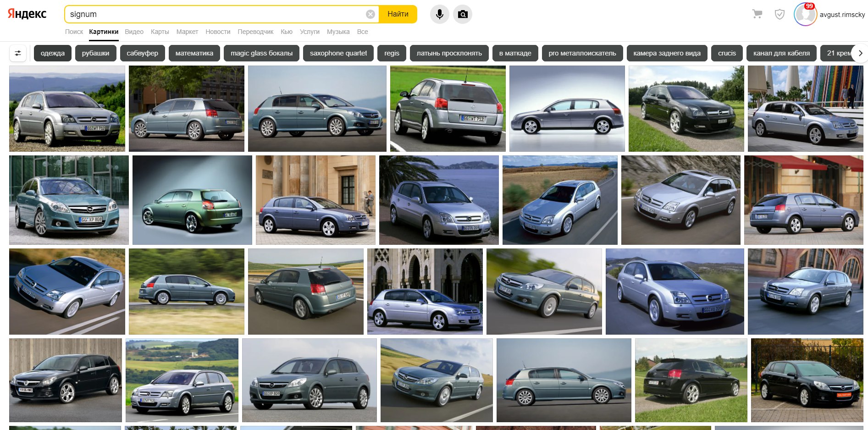Open the Маркет tab
The image size is (868, 430).
187,32
